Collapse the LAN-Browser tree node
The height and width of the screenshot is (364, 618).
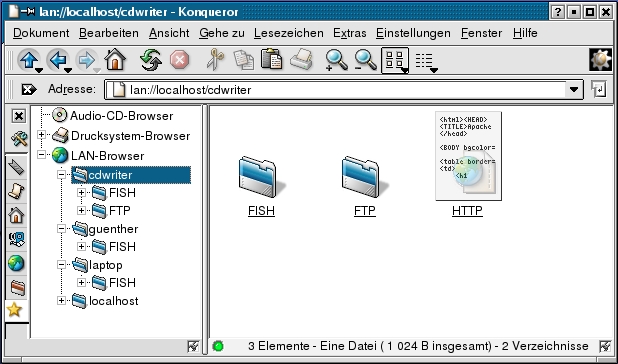point(41,155)
